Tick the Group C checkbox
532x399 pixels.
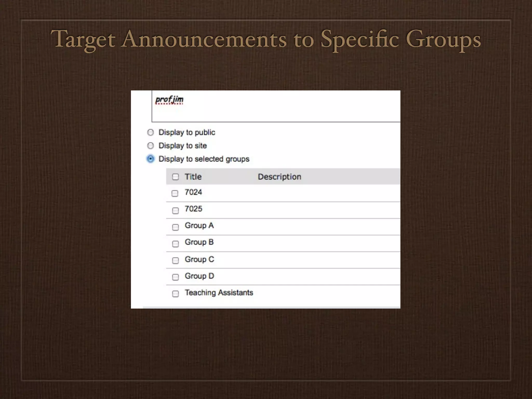pos(176,260)
